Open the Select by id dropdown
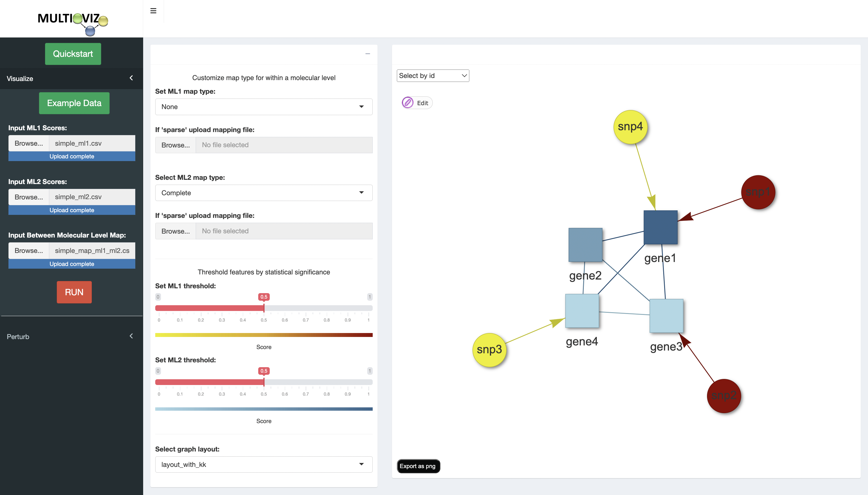This screenshot has height=495, width=868. [x=432, y=76]
